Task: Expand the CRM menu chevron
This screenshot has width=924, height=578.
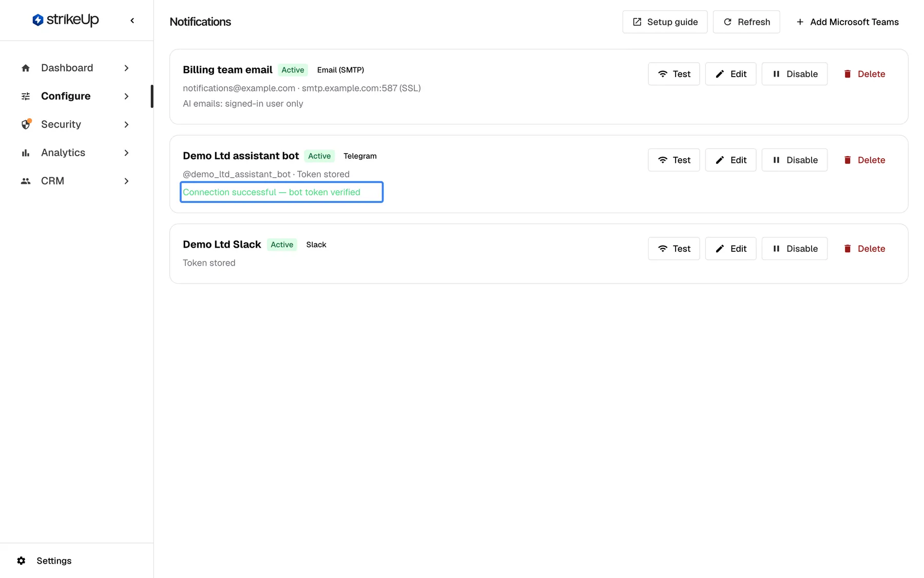Action: [126, 181]
